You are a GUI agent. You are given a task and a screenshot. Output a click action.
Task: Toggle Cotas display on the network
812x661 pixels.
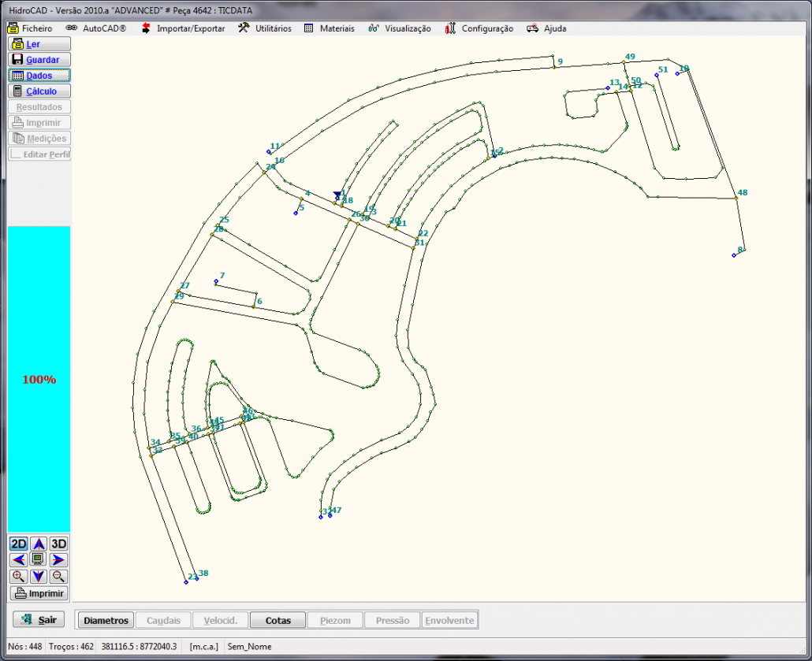pyautogui.click(x=278, y=620)
